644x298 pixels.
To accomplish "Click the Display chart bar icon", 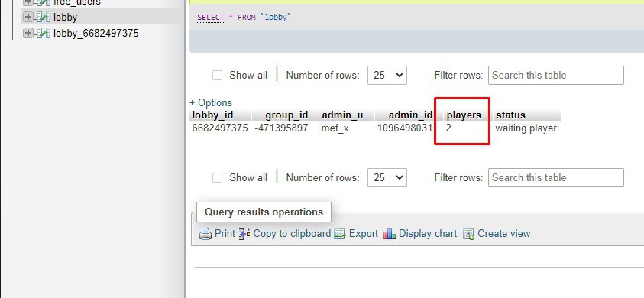I will pyautogui.click(x=390, y=234).
